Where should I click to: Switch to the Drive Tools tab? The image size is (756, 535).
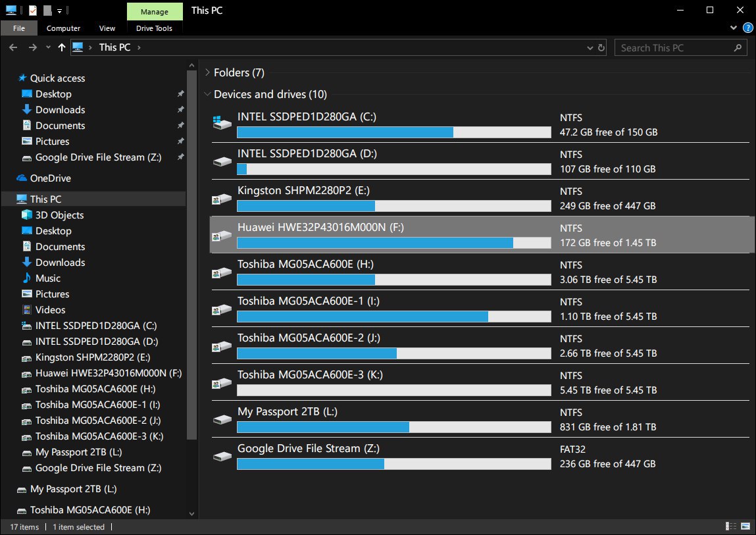tap(154, 28)
